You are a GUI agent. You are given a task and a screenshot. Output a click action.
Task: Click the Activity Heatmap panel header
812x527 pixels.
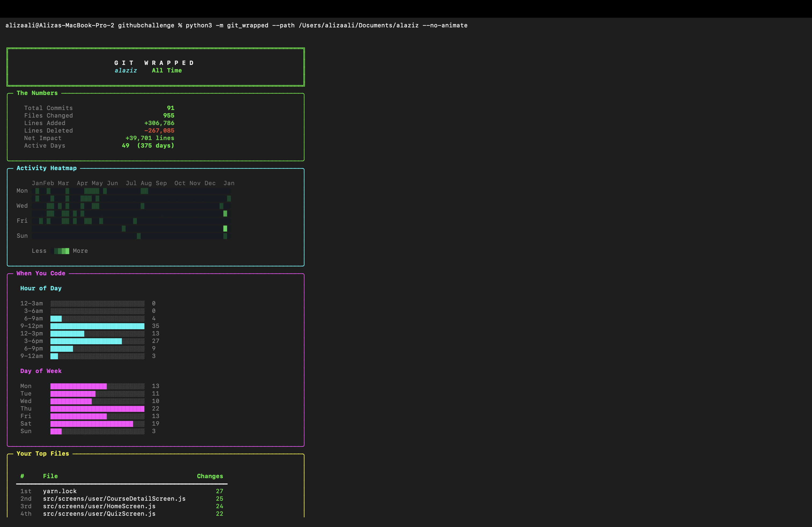point(46,168)
